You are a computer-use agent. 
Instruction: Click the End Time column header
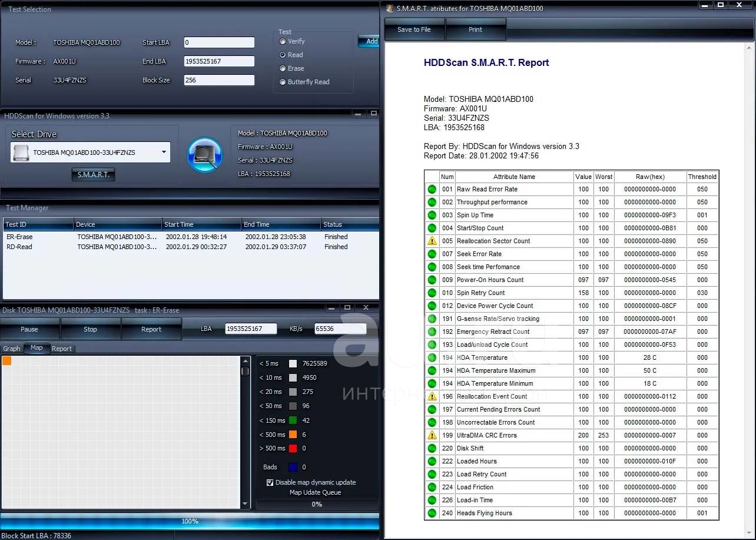281,224
